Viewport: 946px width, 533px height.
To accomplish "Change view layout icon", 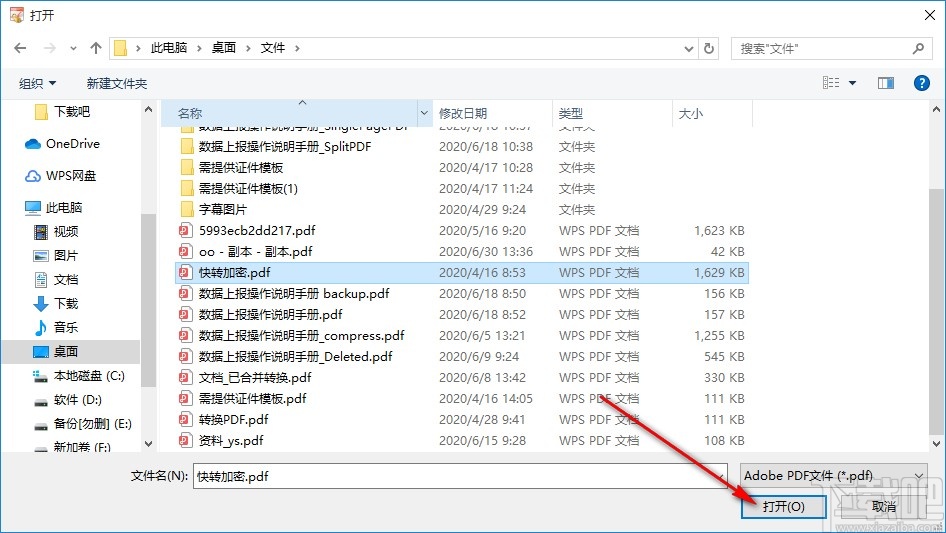I will 831,83.
